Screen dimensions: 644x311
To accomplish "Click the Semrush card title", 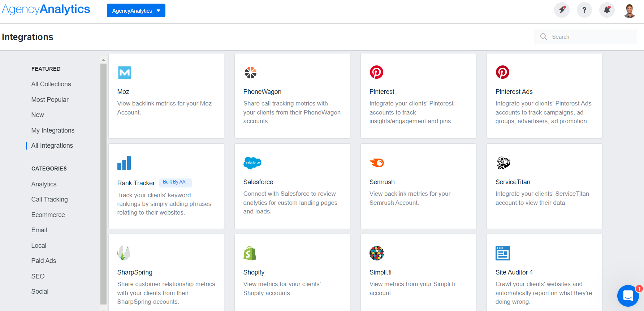I will 382,182.
